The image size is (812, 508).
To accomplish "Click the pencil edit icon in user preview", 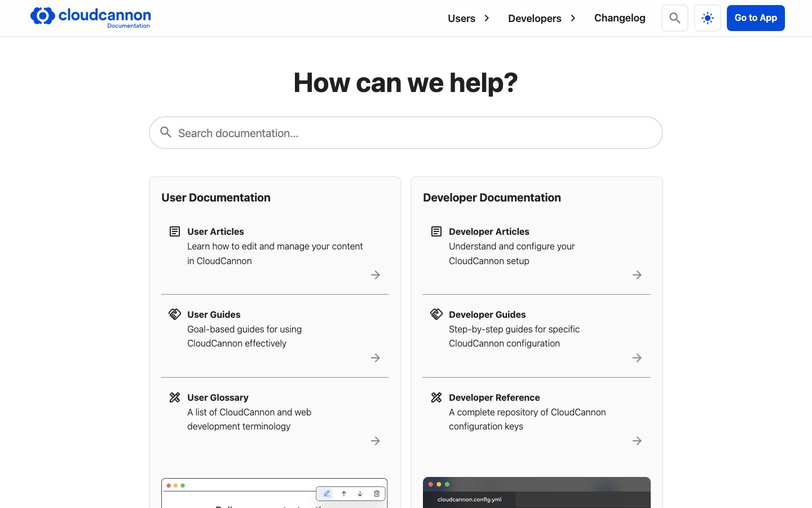I will point(326,493).
